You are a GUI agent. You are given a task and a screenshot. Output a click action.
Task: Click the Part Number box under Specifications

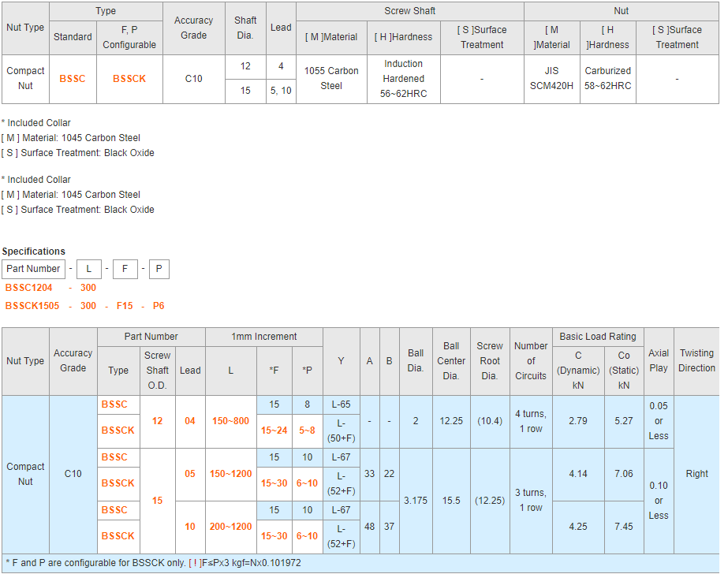coord(33,269)
